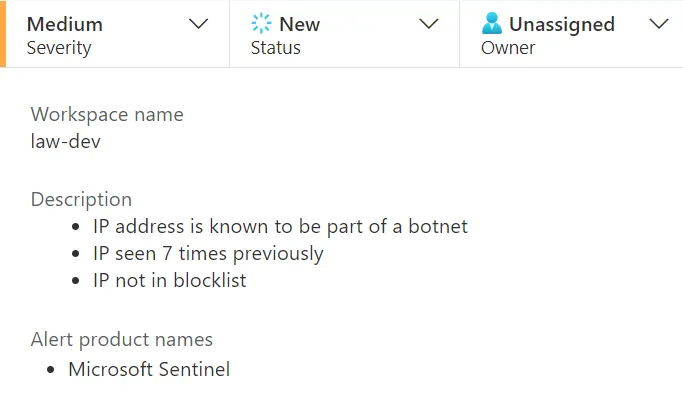Select the Medium severity value

click(x=65, y=24)
